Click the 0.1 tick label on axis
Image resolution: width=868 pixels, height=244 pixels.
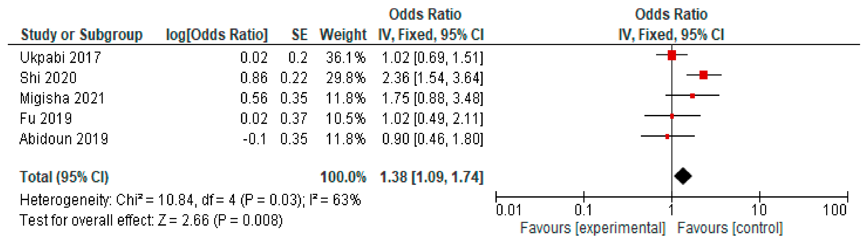(x=583, y=210)
